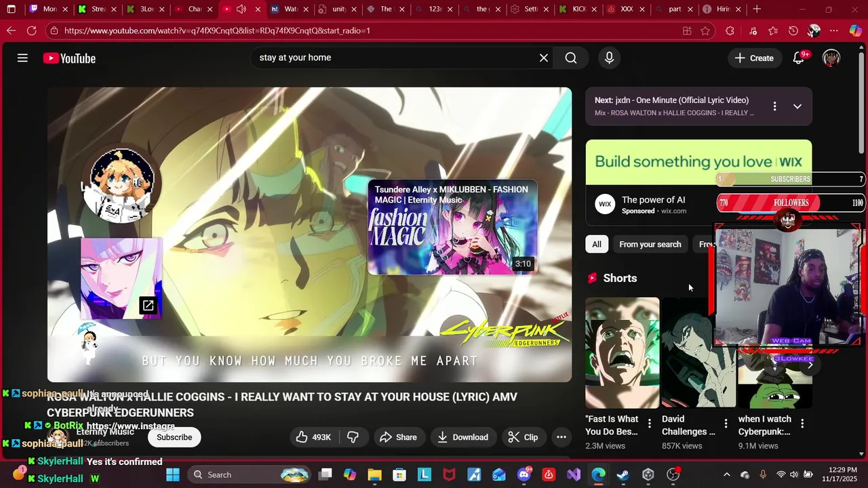Open volume control in system tray

click(x=794, y=474)
